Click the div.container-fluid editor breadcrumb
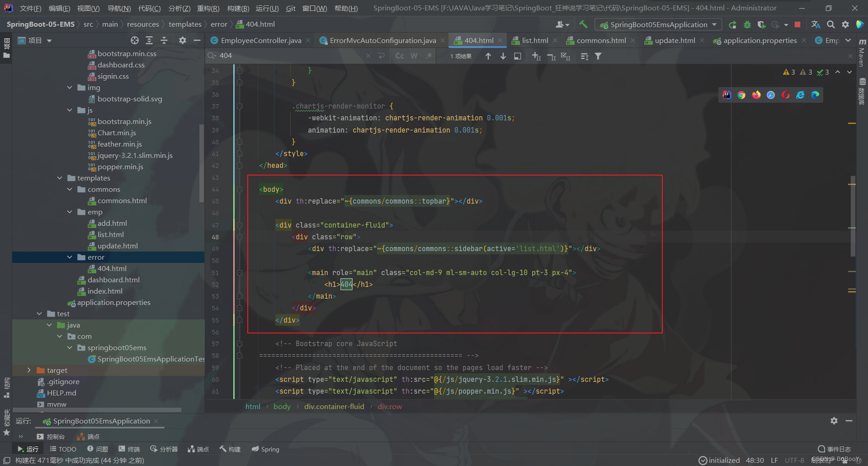This screenshot has height=466, width=868. click(334, 407)
